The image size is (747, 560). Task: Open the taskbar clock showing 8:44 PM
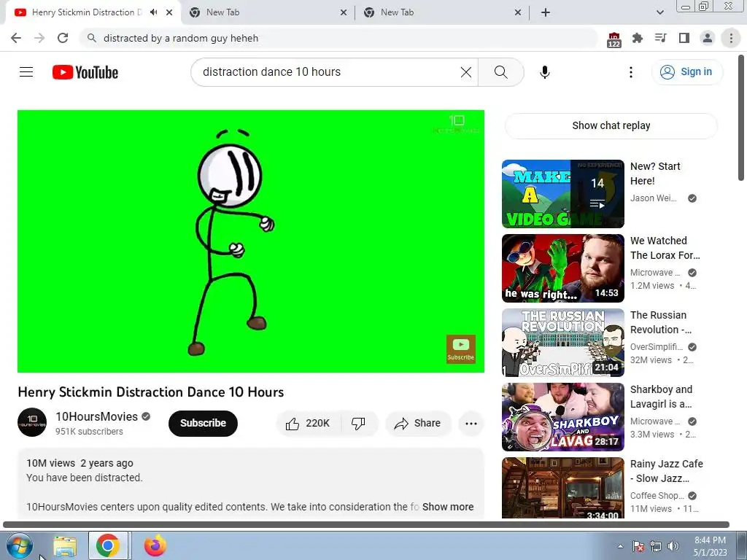(x=711, y=546)
